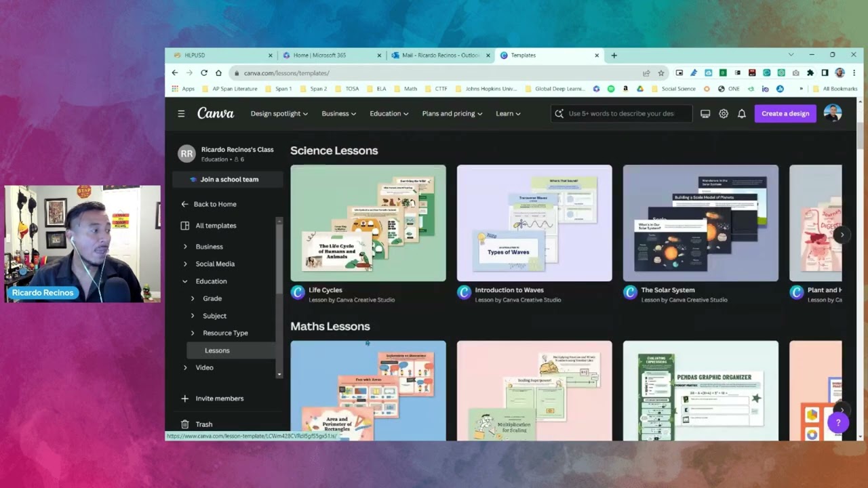Click Back to Home link
Viewport: 868px width, 488px height.
(x=215, y=204)
